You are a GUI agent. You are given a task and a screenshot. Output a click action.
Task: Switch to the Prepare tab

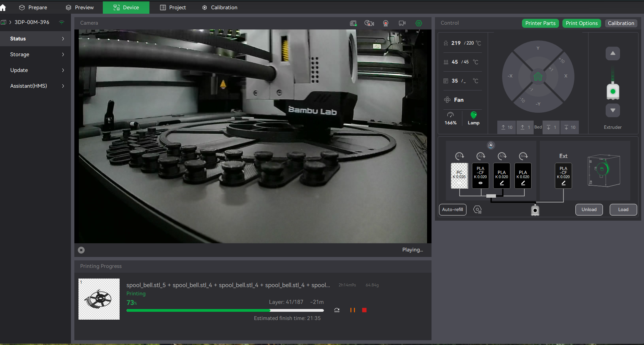(x=33, y=8)
